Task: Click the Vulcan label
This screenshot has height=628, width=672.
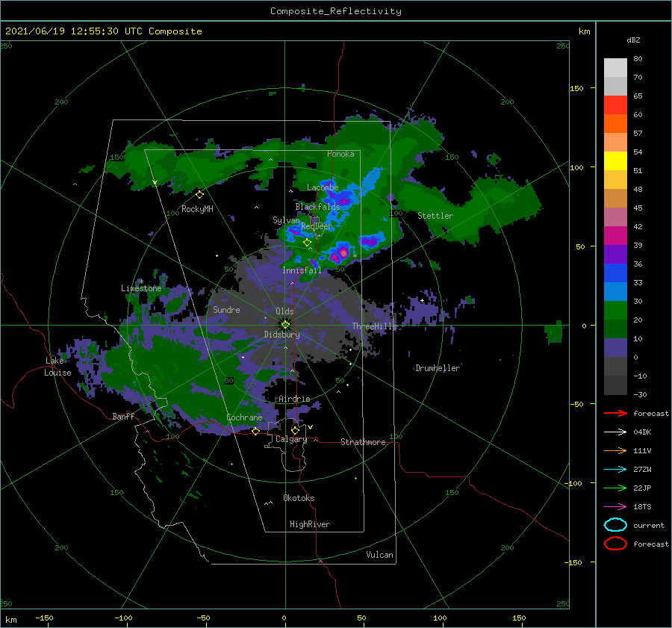Action: pos(379,555)
